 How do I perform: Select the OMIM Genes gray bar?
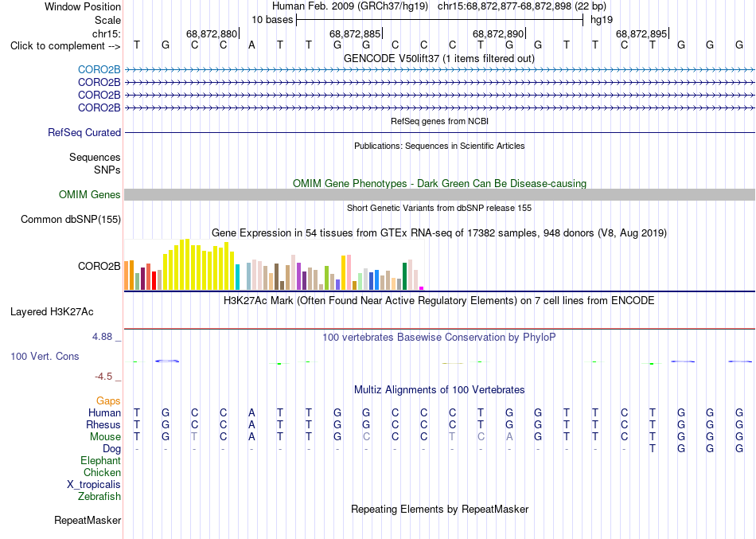pos(439,194)
